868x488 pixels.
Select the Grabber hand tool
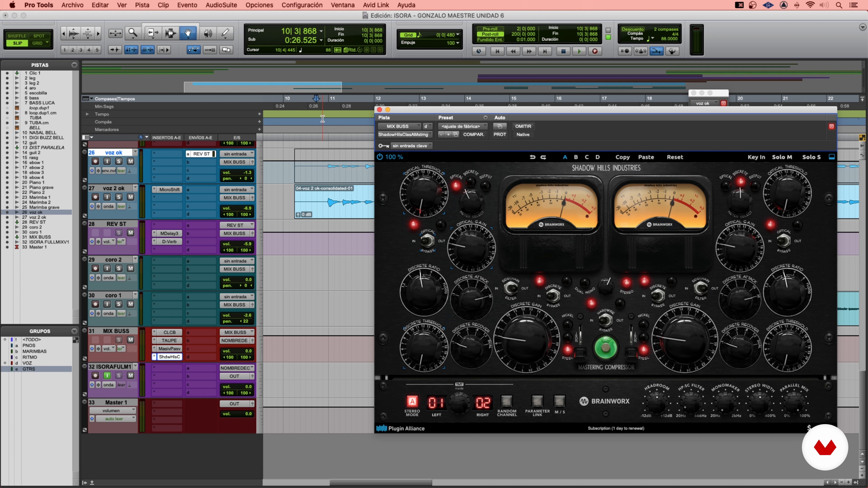[188, 33]
